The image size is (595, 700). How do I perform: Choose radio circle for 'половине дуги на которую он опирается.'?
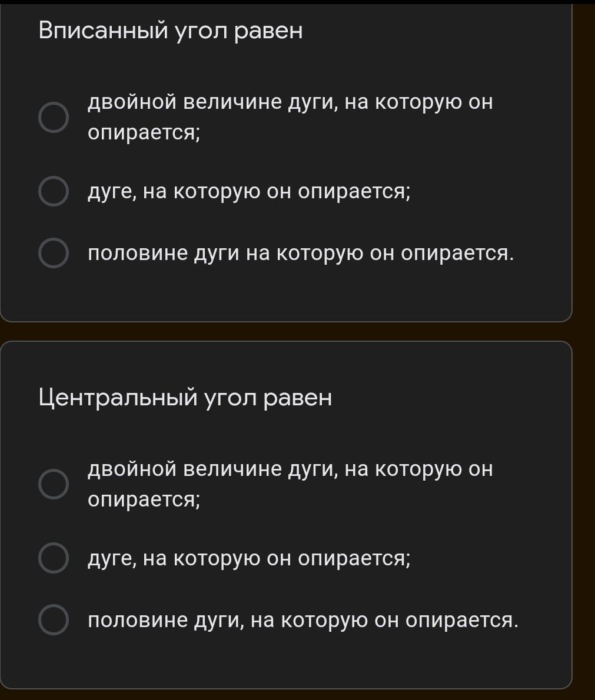[54, 253]
